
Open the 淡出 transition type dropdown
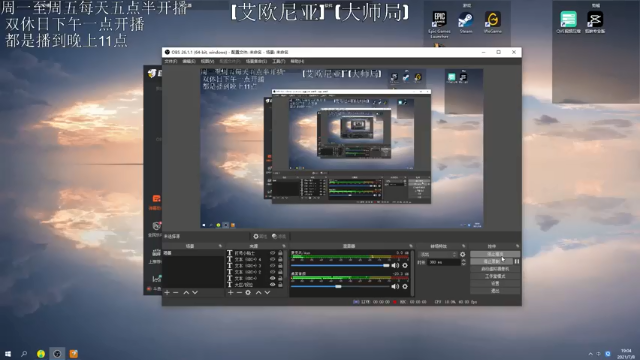coord(438,254)
